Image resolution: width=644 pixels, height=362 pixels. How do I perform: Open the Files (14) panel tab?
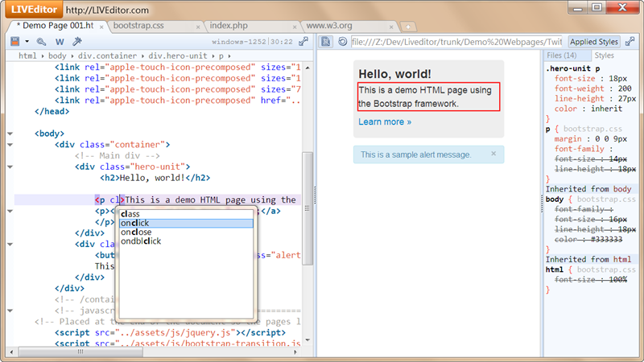click(561, 56)
